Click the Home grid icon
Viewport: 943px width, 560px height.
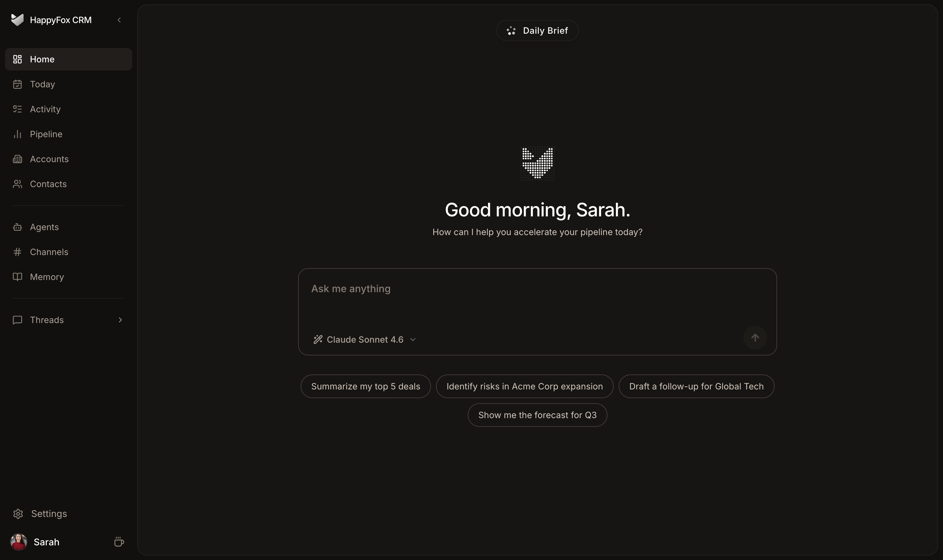[x=17, y=59]
